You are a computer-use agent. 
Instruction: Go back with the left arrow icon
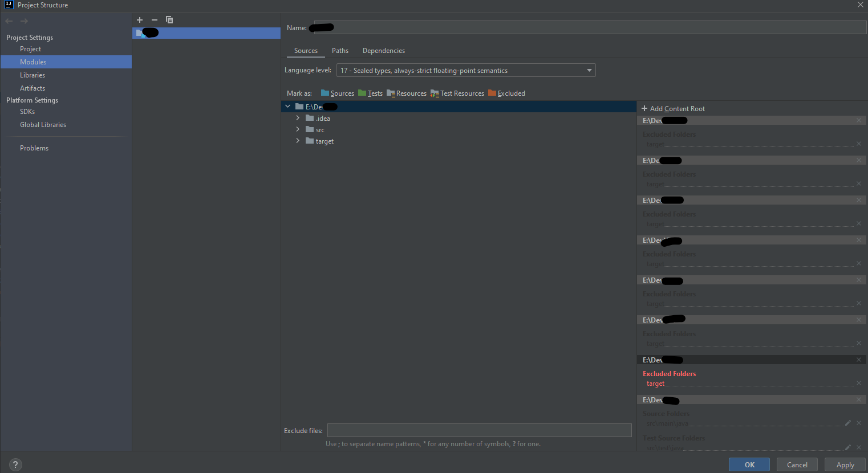9,21
